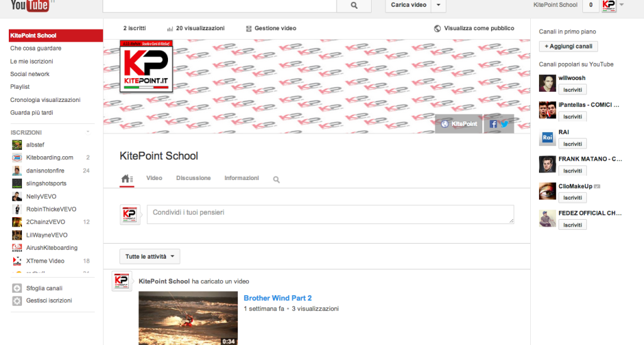Open Cronologia visualizzazioni

pos(45,100)
